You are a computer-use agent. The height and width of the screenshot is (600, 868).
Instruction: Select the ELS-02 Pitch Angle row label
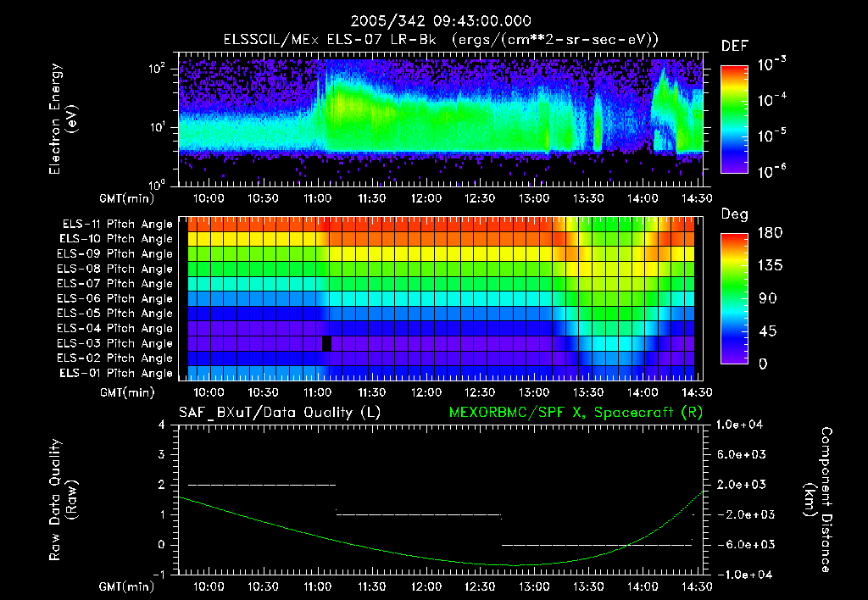click(x=115, y=358)
